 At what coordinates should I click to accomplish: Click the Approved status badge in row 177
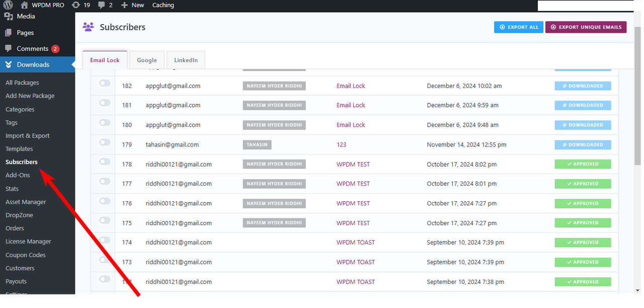tap(583, 184)
